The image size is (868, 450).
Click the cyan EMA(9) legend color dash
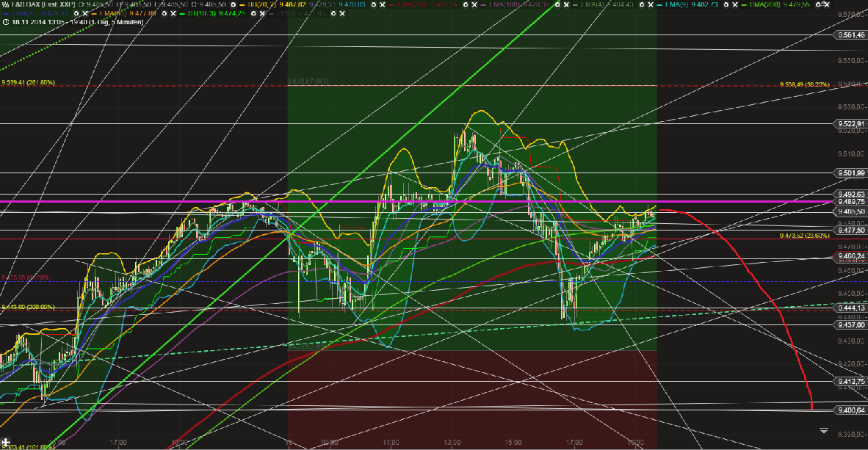(659, 5)
